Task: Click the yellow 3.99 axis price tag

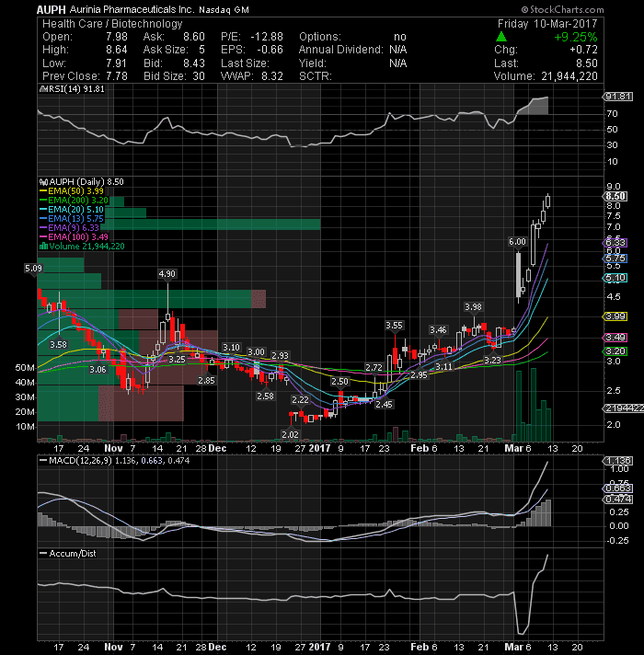Action: [x=615, y=316]
